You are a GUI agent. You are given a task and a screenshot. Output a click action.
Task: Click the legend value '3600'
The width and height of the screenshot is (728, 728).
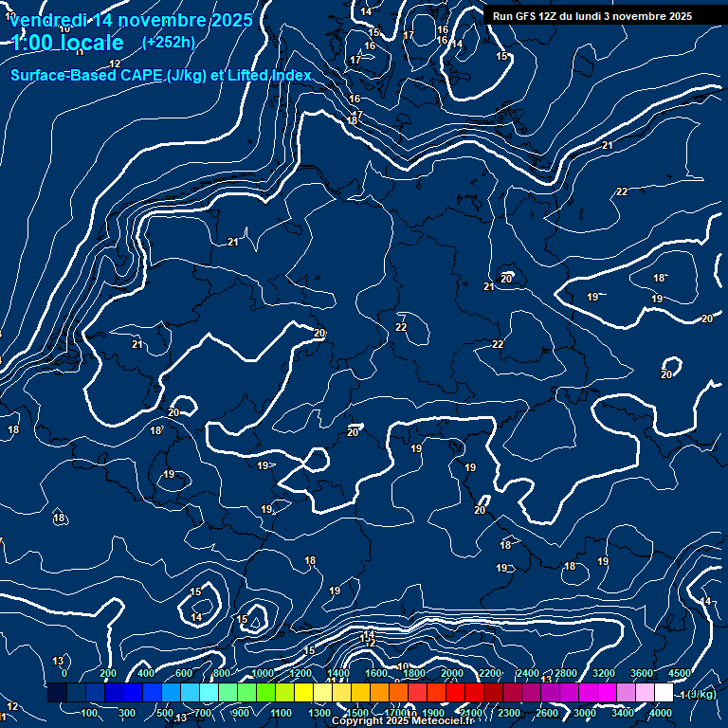click(642, 673)
